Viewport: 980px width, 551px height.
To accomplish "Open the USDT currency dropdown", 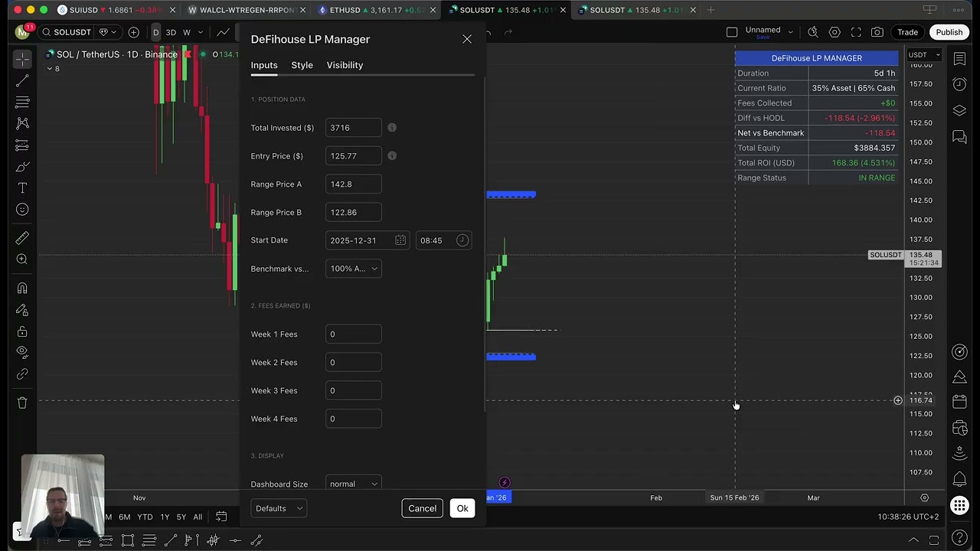I will tap(924, 55).
